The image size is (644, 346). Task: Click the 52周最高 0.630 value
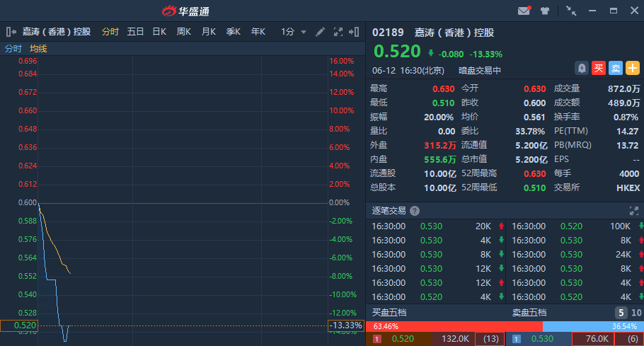[535, 173]
